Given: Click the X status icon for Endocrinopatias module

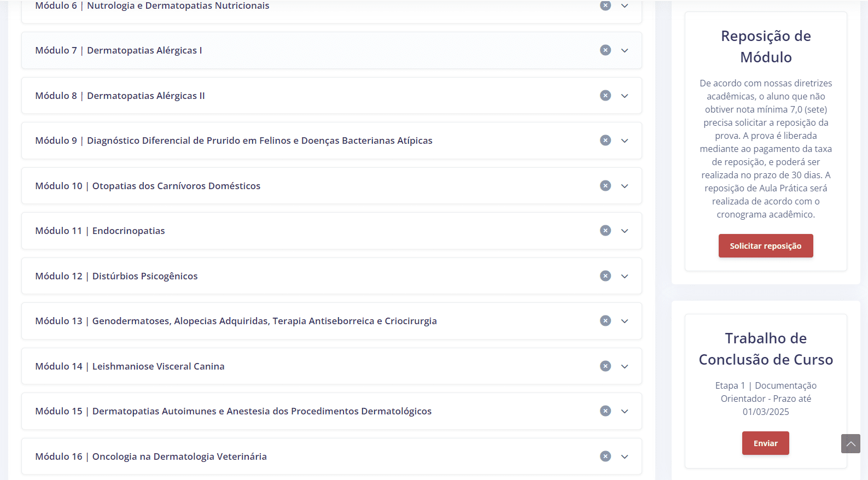Looking at the screenshot, I should click(x=605, y=231).
